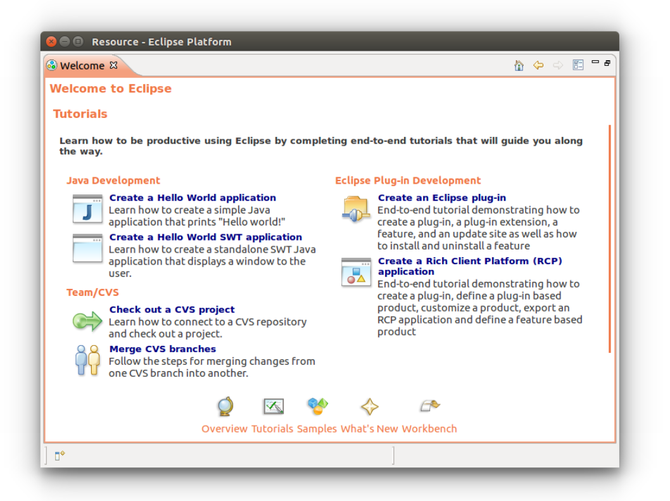The height and width of the screenshot is (501, 670).
Task: Click the Overview globe icon
Action: (x=225, y=407)
